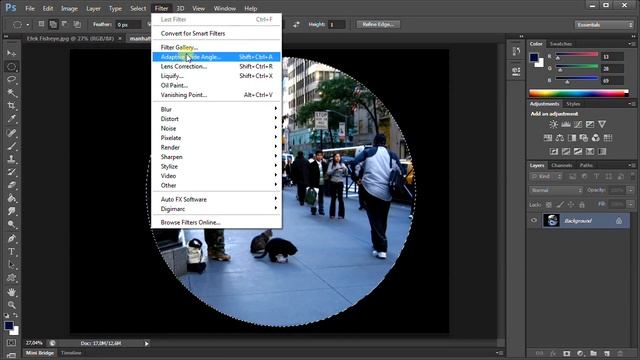This screenshot has height=360, width=640.
Task: Select the Zoom tool
Action: (11, 305)
